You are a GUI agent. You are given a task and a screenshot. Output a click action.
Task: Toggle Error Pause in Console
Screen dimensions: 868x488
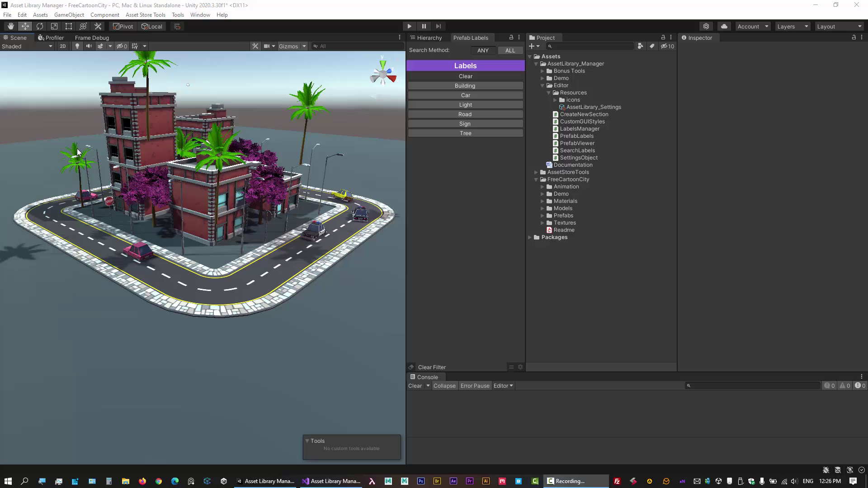(475, 386)
